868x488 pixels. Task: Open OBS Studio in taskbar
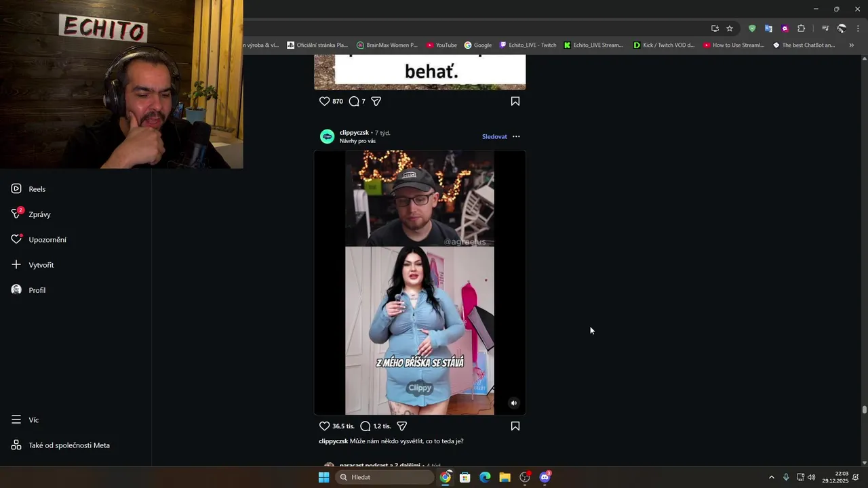tap(525, 477)
